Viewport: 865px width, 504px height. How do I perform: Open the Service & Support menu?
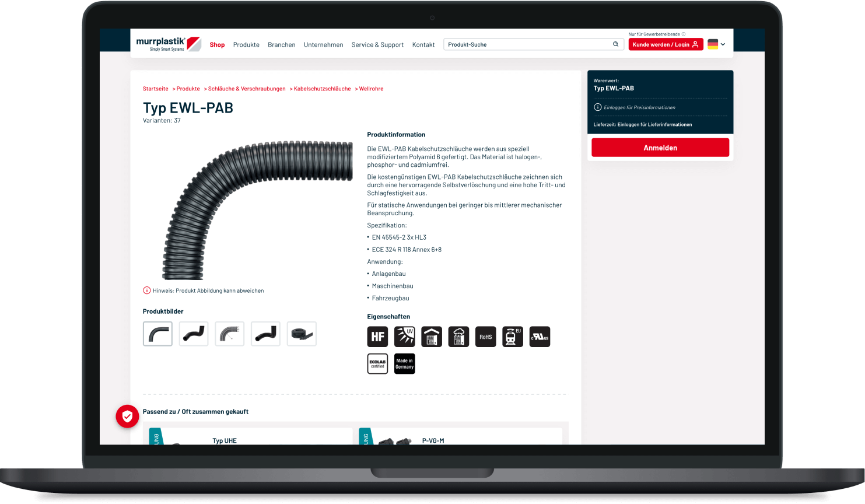point(377,45)
